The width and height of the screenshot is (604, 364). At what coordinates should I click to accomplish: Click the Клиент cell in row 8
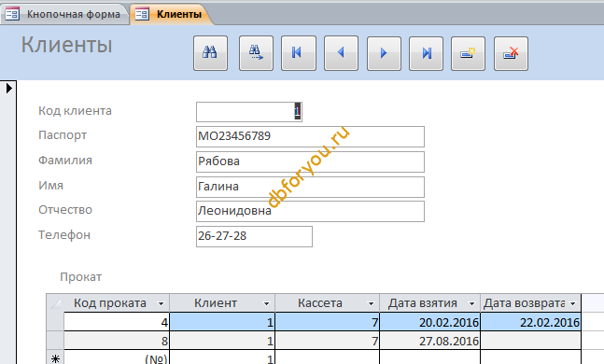click(222, 341)
